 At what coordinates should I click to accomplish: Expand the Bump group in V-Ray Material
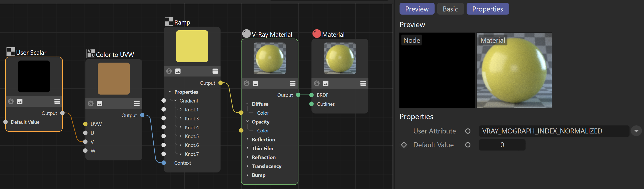248,175
